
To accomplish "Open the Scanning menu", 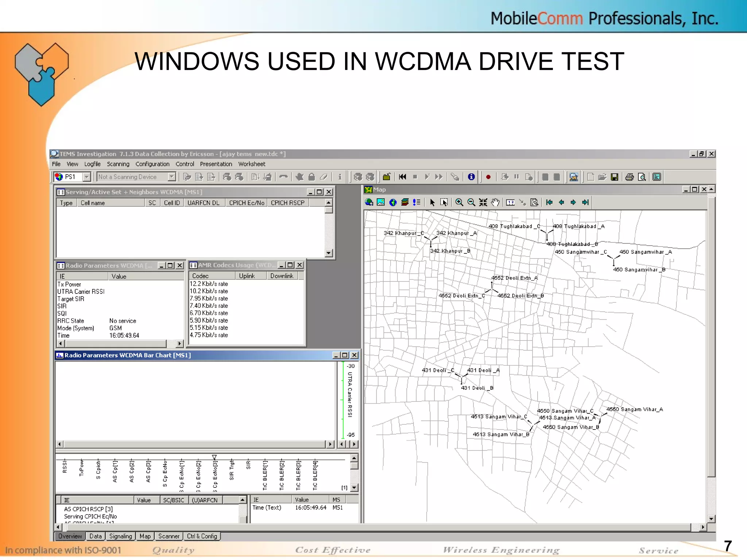I will (118, 164).
